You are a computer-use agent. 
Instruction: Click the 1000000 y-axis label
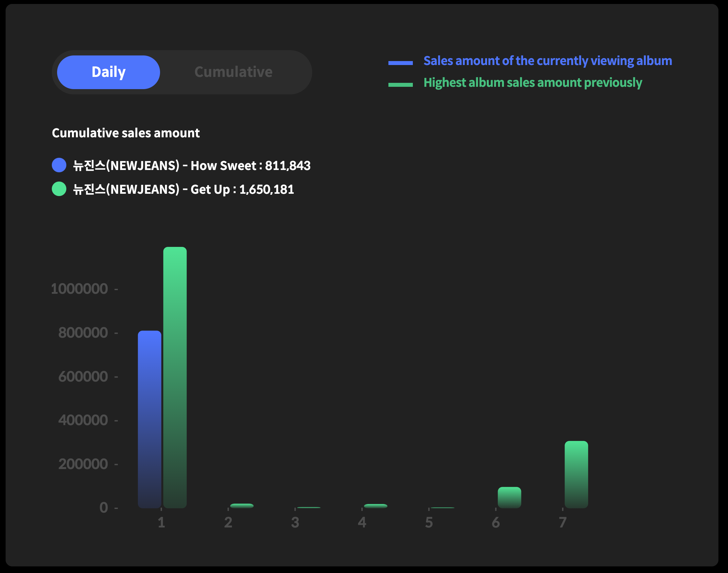click(80, 289)
